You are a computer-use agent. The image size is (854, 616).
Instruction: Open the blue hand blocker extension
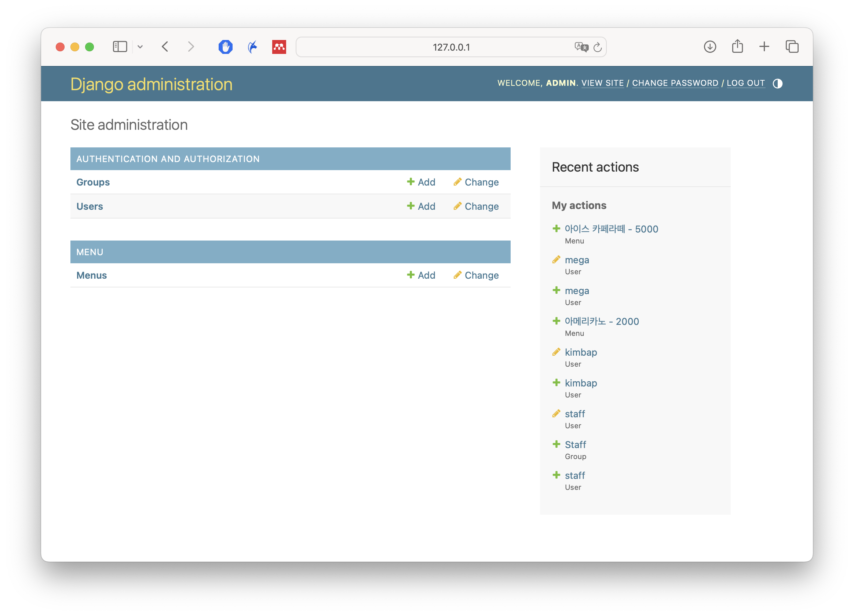(225, 47)
